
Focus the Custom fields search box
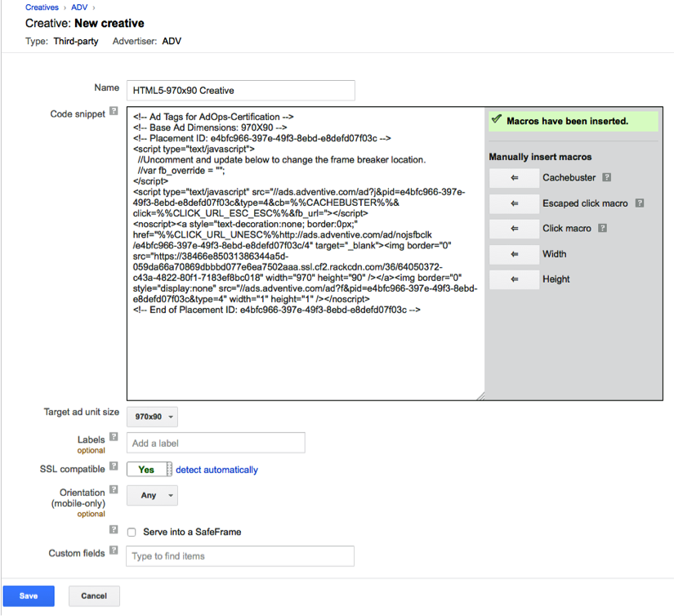coord(240,556)
